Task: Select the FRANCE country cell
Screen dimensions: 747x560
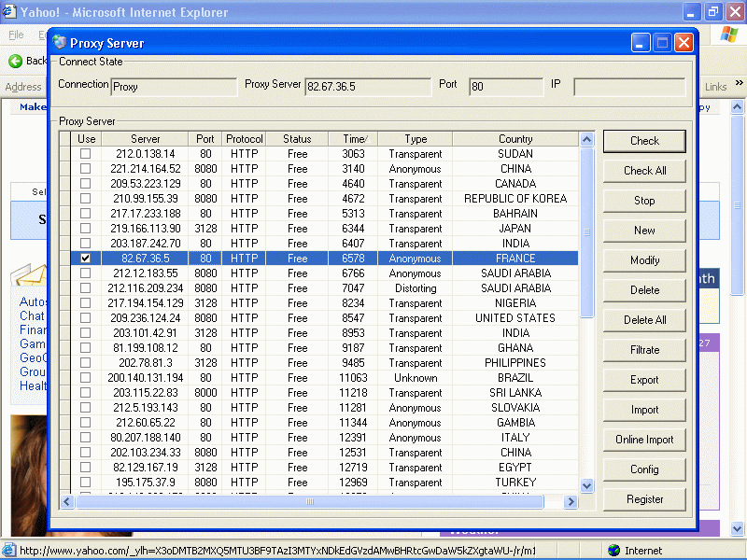Action: [515, 259]
